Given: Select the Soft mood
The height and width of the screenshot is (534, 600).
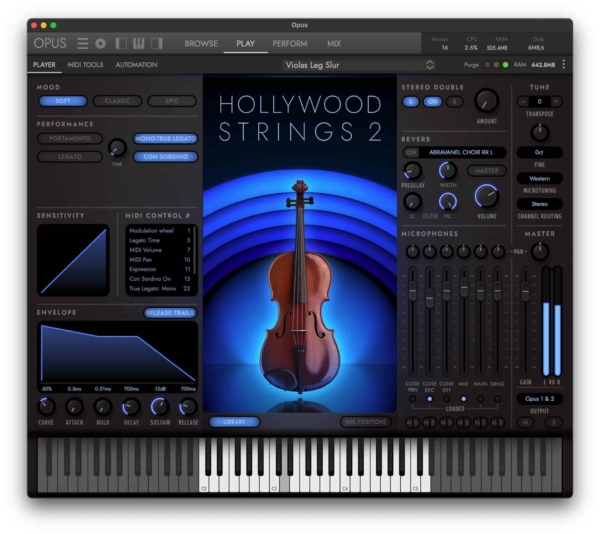Looking at the screenshot, I should tap(63, 101).
